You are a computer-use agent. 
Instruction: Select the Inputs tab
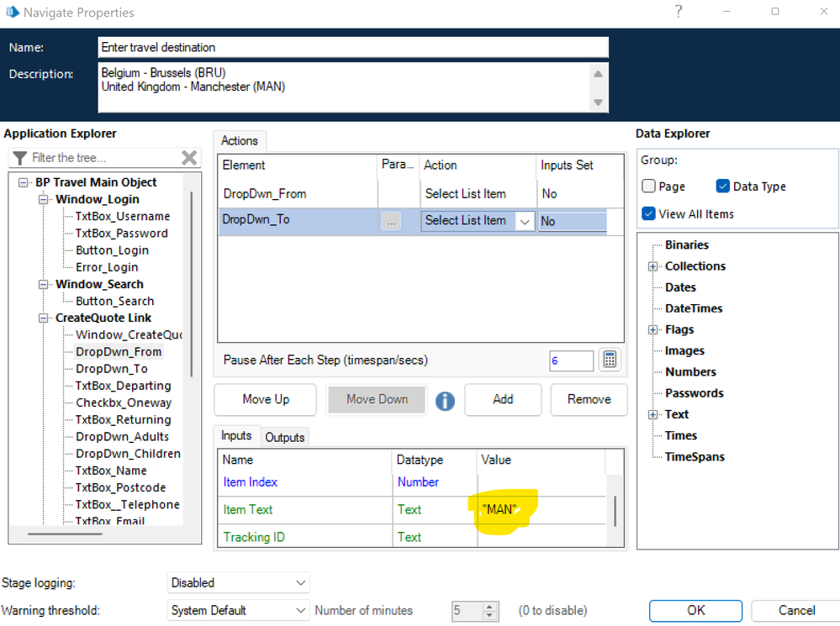click(236, 436)
